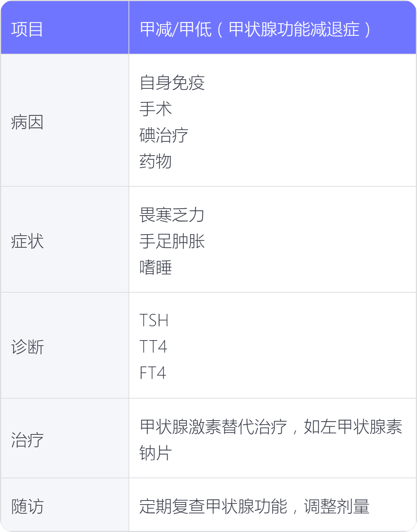The width and height of the screenshot is (417, 532).
Task: Click the TT4 diagnostic item
Action: 153,347
